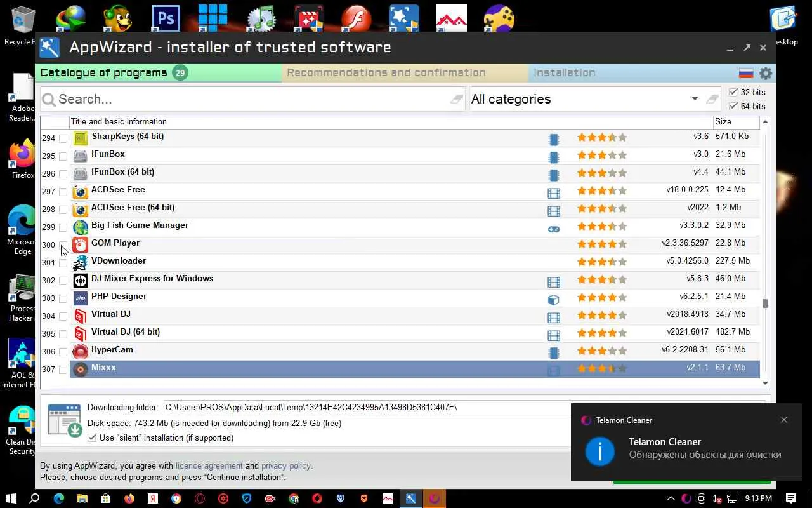Click the GOM Player version v2.3.36.5297

point(685,243)
